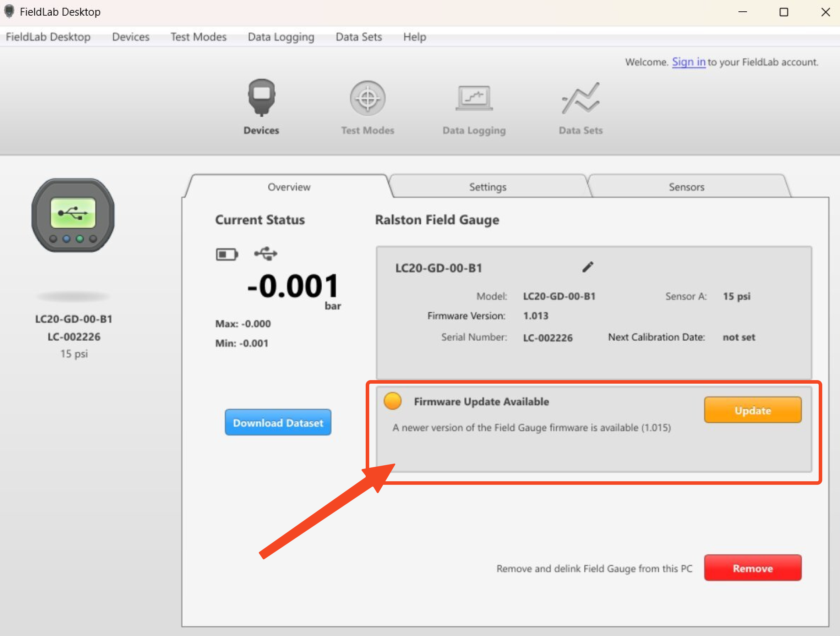The image size is (840, 636).
Task: Click the Firmware Update Available heading
Action: (x=481, y=402)
